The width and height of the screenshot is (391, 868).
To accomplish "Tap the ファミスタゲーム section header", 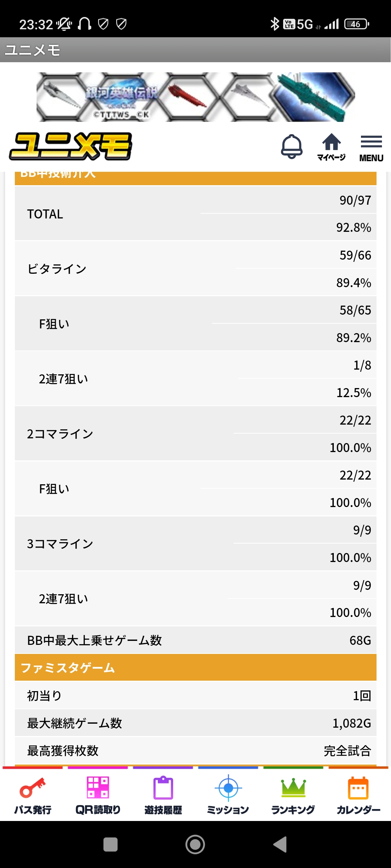I will 195,668.
